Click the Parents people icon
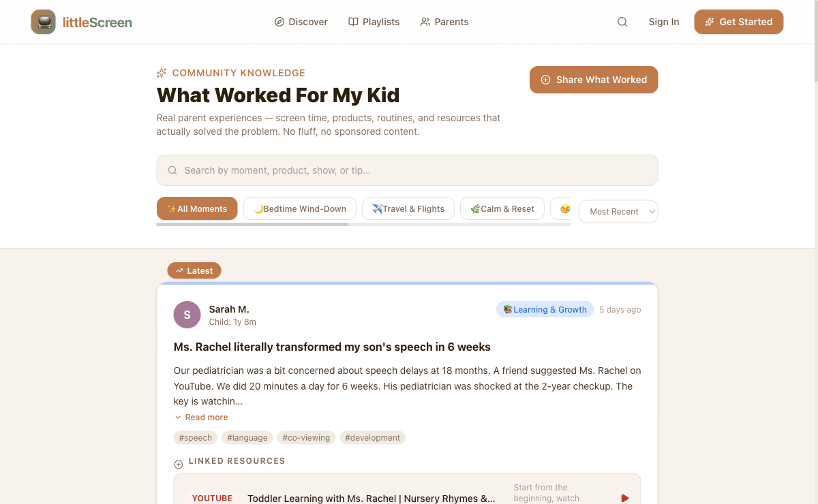The width and height of the screenshot is (818, 504). point(424,22)
